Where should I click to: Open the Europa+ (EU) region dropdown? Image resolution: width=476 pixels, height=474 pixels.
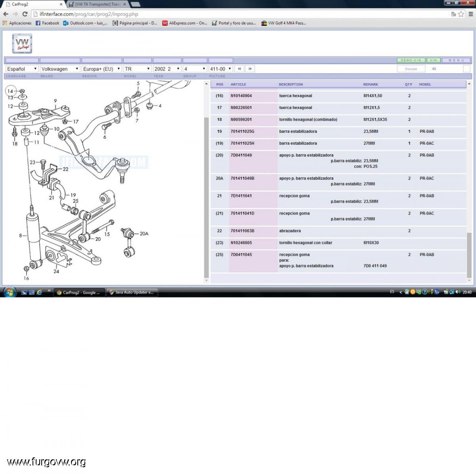tap(102, 69)
